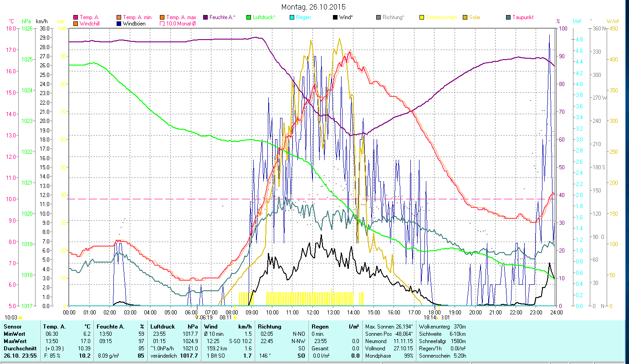Screen dimensions: 629x364
Task: Click the wind direction value 146 °
Action: (264, 355)
